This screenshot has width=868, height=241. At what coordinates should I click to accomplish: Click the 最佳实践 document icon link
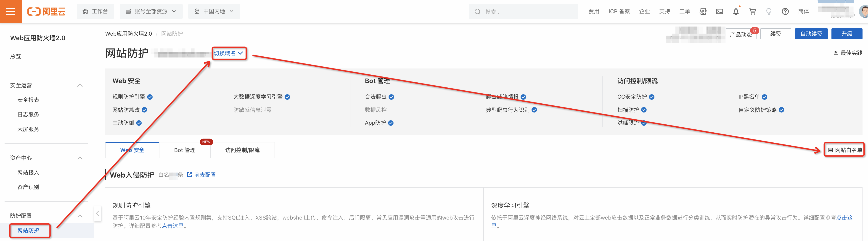[x=848, y=53]
